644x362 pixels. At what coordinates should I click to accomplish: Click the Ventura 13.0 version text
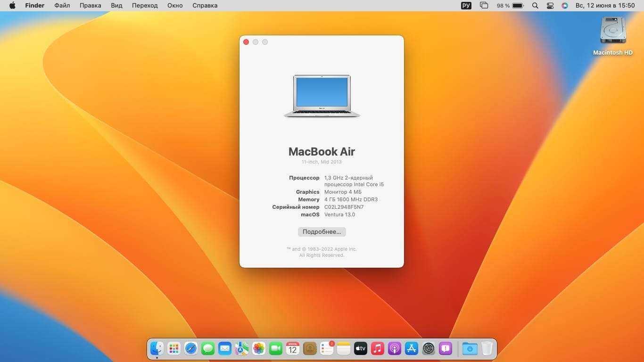339,214
